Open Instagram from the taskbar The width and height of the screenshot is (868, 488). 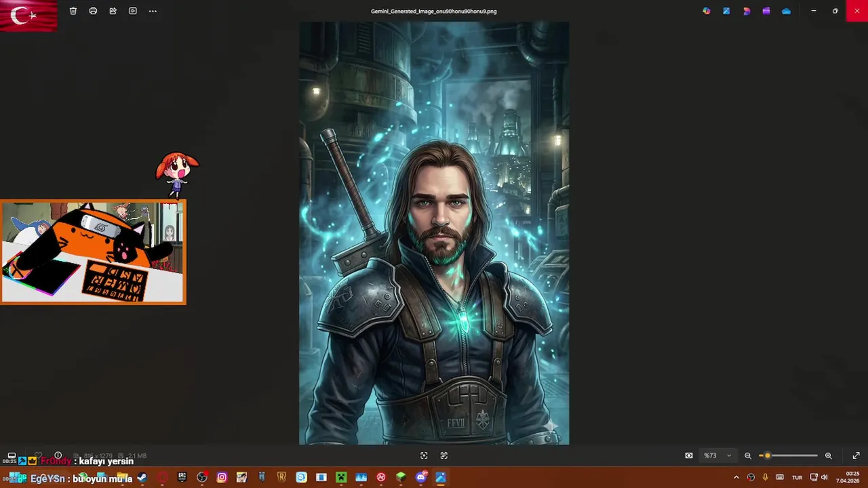(222, 477)
